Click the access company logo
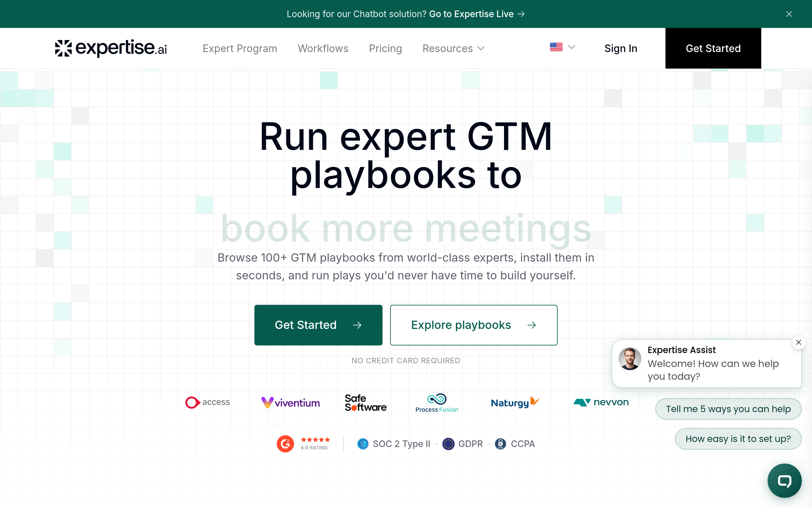 pyautogui.click(x=207, y=402)
